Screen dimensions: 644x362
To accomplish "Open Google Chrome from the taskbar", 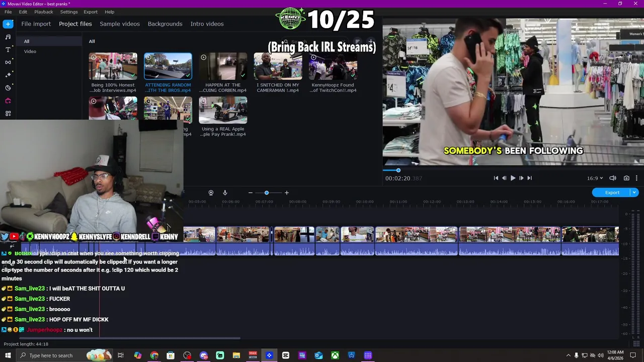I will coord(154,355).
